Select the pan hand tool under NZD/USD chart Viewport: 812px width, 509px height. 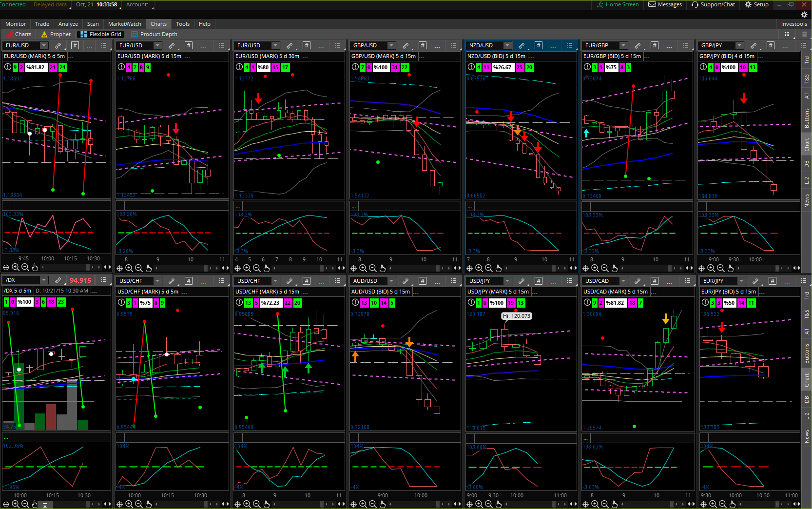pyautogui.click(x=499, y=268)
